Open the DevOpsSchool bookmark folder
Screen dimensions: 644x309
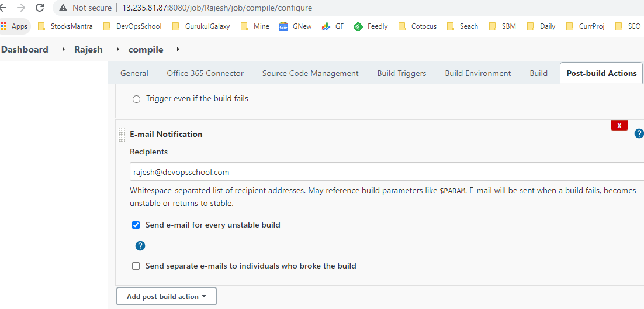[x=133, y=26]
